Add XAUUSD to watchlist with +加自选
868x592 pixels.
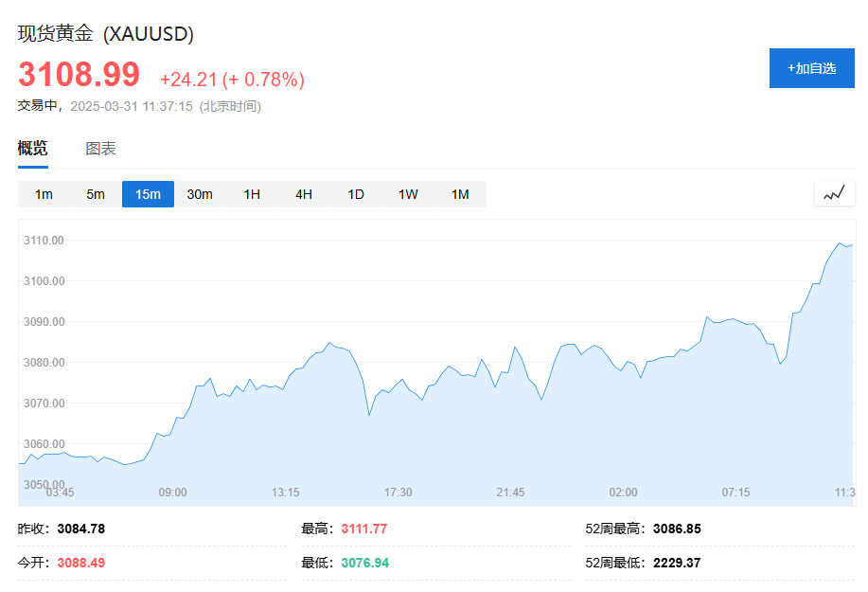pos(811,68)
